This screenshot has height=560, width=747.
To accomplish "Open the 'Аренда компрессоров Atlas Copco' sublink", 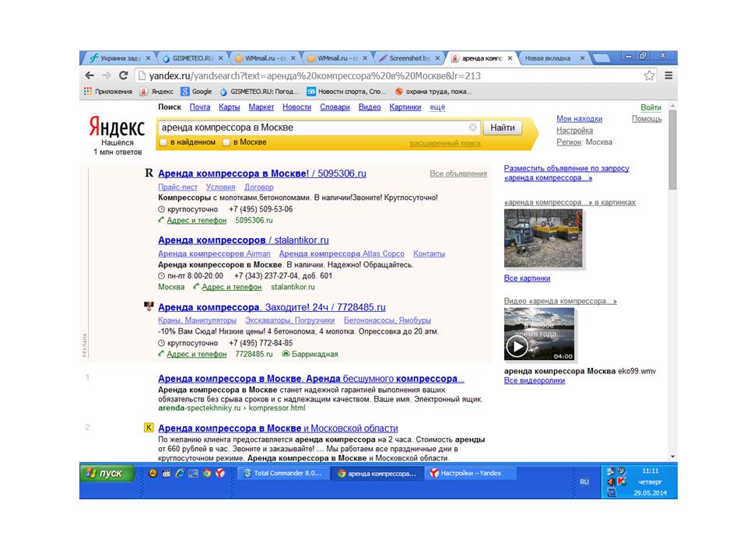I will 342,254.
